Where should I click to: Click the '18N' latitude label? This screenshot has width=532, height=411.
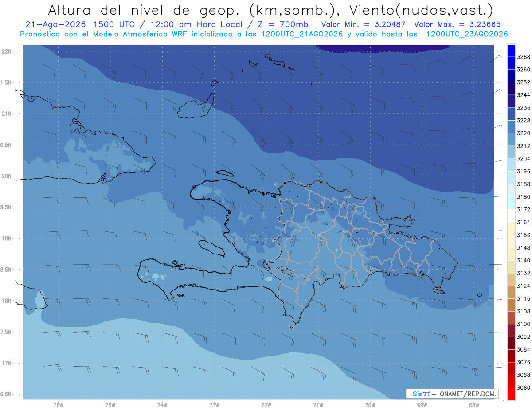tap(7, 301)
